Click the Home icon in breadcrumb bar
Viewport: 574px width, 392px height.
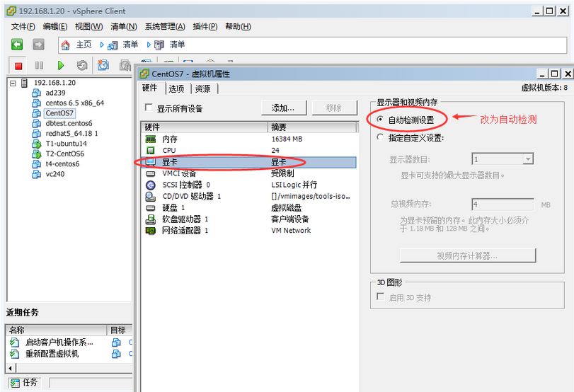pos(66,45)
